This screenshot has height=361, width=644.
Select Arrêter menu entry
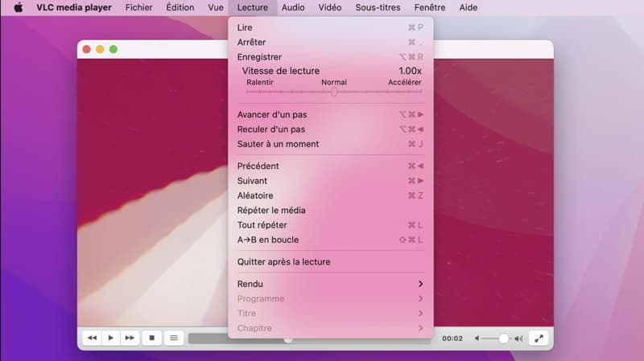[x=331, y=43]
